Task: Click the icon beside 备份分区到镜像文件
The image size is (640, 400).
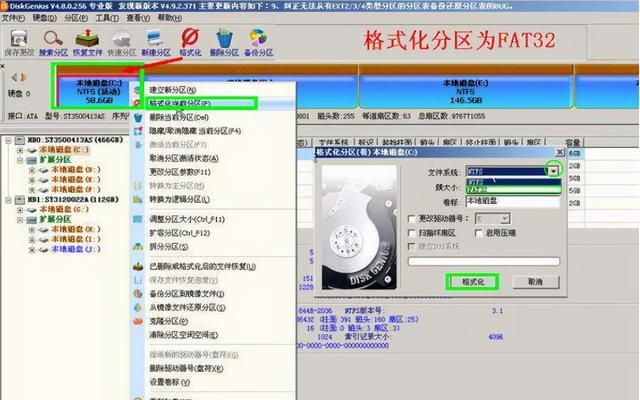Action: tap(138, 293)
